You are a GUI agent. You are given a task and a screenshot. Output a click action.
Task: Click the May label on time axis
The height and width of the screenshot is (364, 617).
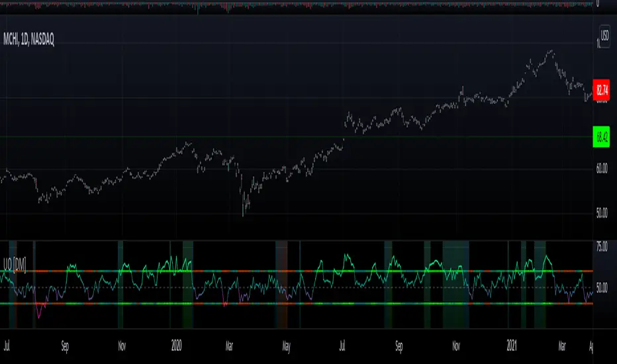coord(286,345)
